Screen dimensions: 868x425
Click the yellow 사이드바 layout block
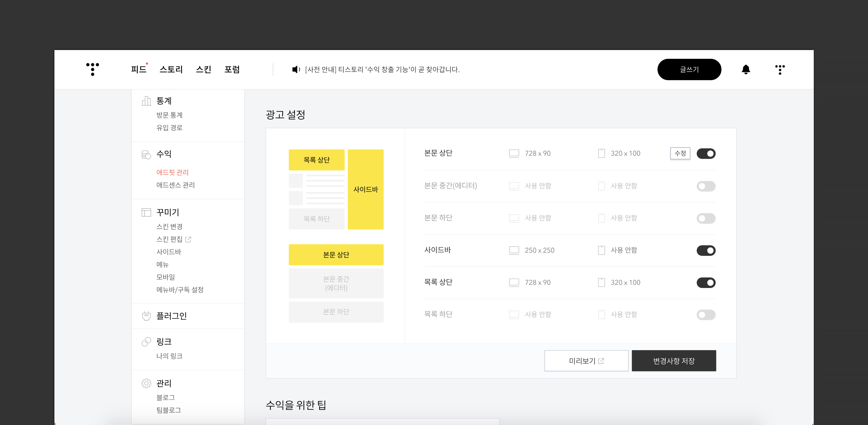point(365,189)
